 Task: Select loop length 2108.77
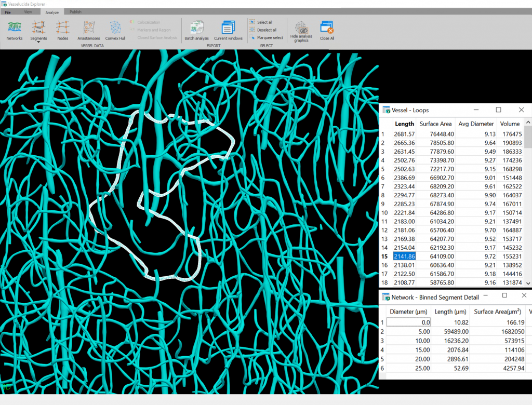click(404, 282)
